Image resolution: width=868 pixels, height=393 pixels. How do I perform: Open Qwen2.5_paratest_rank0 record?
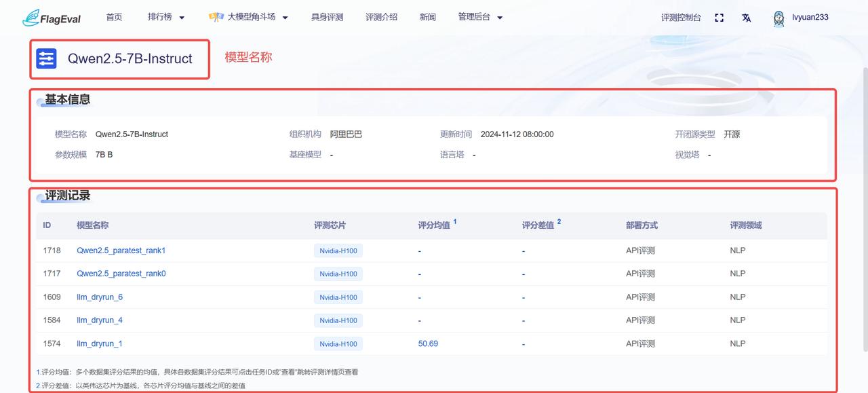121,274
